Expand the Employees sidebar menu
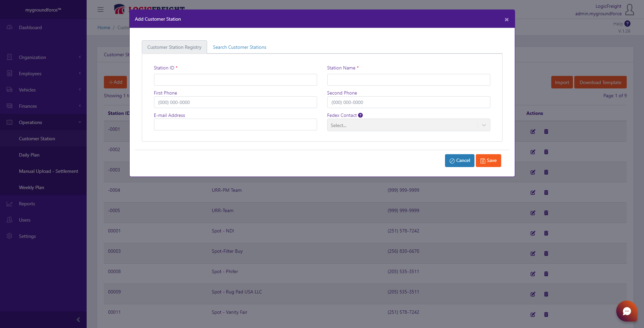 [43, 74]
